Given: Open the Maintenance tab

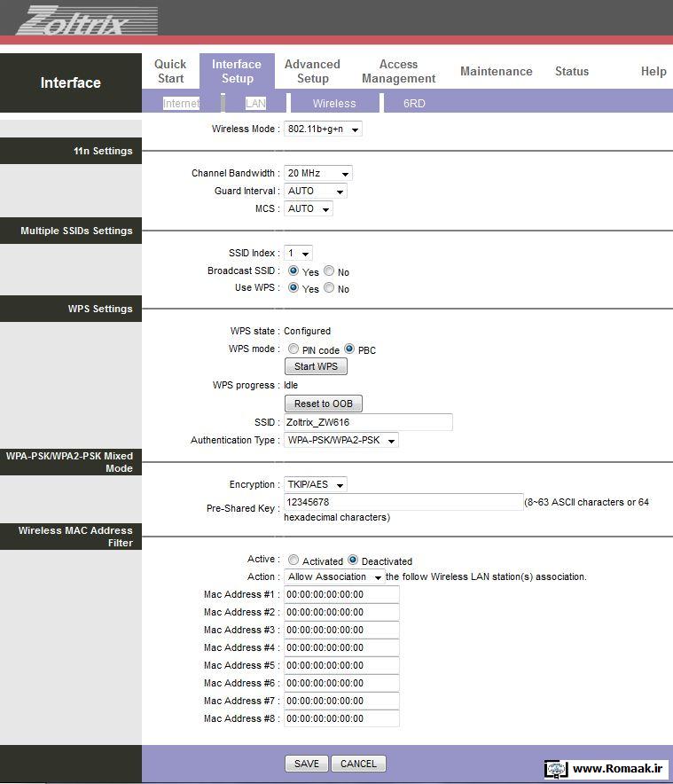Looking at the screenshot, I should click(496, 71).
